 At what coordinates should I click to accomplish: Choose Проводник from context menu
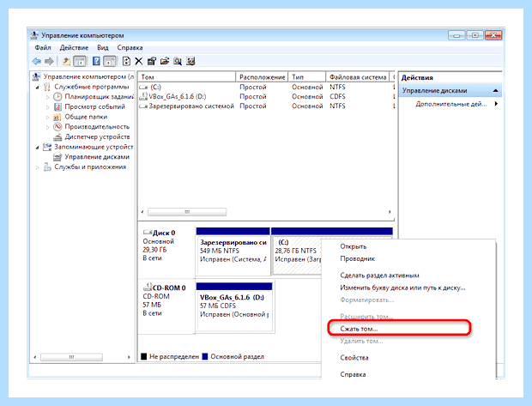(358, 258)
